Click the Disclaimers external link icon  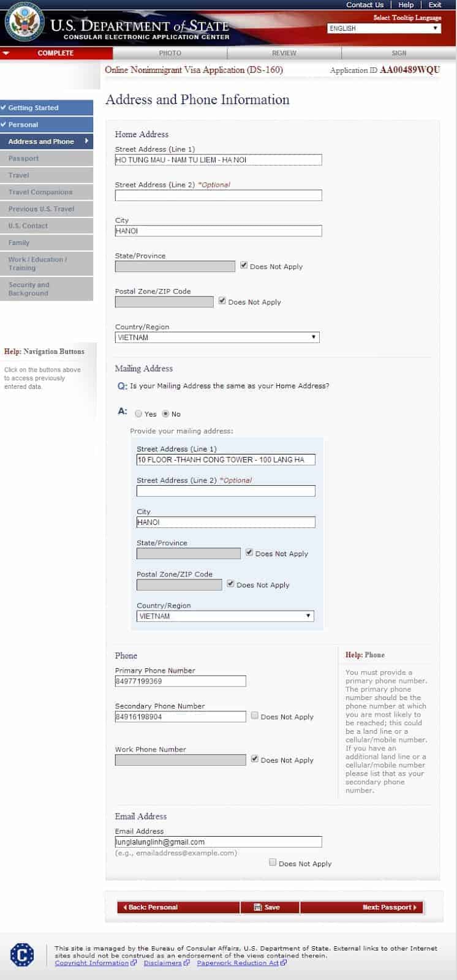(187, 963)
